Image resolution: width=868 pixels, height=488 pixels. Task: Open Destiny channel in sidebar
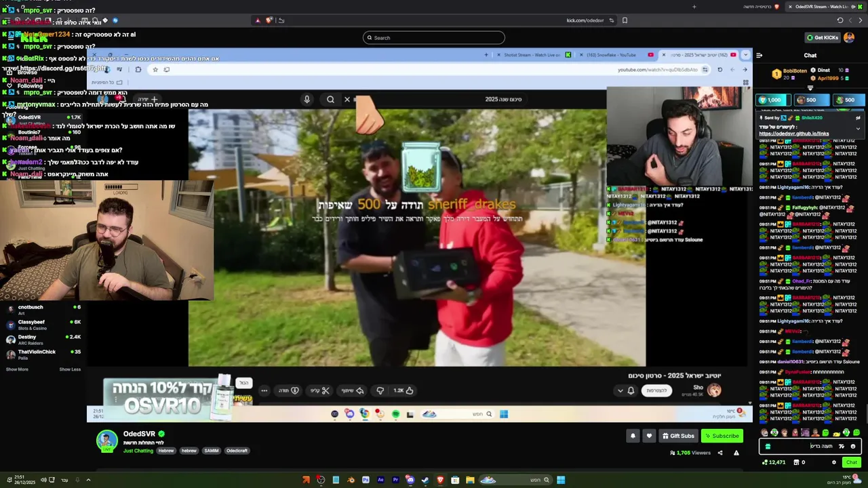pos(43,340)
